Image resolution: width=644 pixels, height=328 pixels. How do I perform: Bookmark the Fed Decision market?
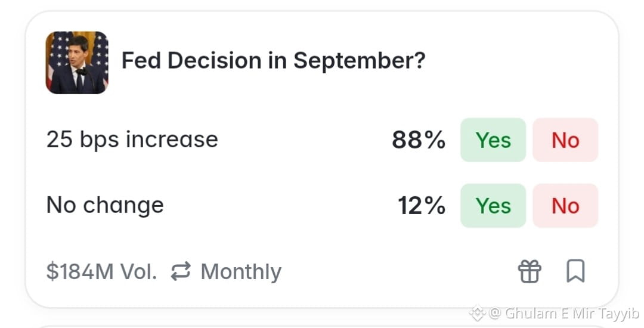pos(575,271)
